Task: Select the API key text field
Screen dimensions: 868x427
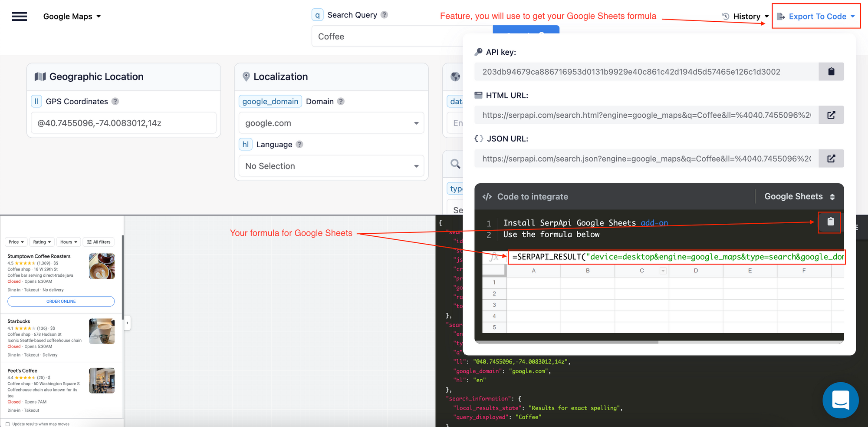Action: [646, 72]
